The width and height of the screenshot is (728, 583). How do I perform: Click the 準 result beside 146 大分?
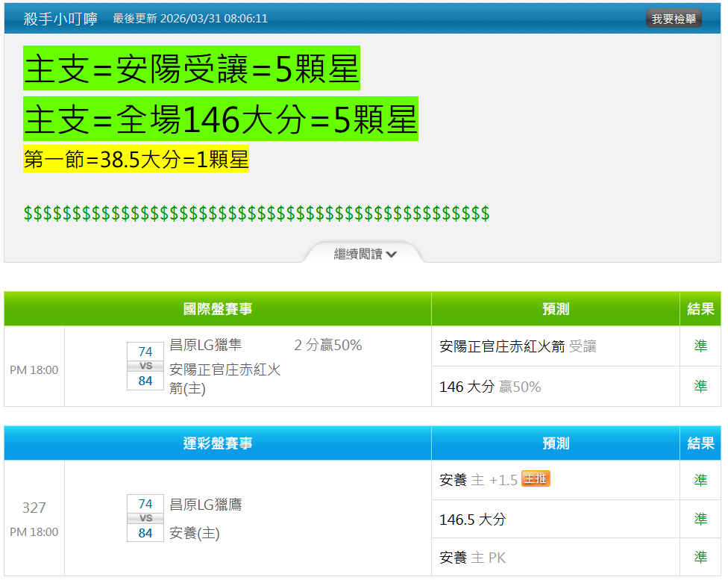tap(700, 386)
